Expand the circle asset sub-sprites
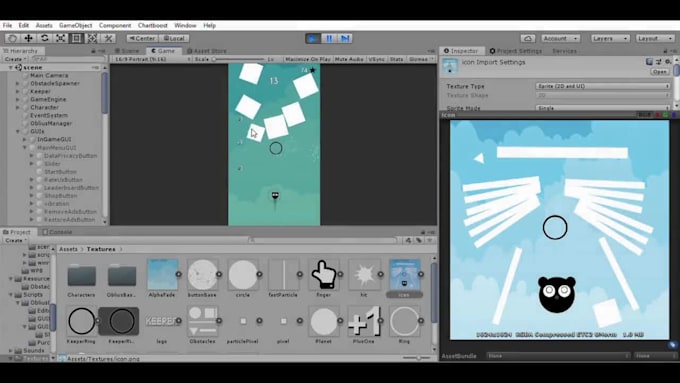 click(259, 274)
